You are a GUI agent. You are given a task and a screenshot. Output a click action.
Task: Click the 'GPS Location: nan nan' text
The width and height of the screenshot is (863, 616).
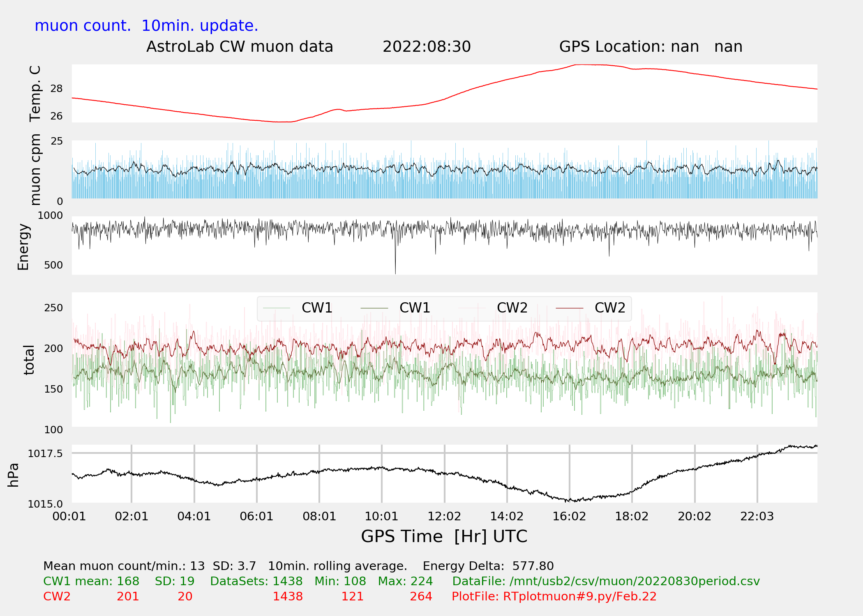point(651,47)
